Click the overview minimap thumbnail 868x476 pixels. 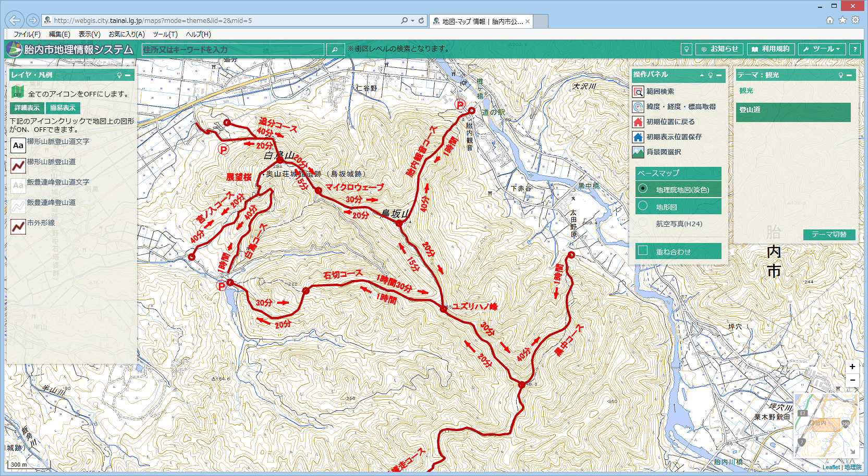[826, 425]
